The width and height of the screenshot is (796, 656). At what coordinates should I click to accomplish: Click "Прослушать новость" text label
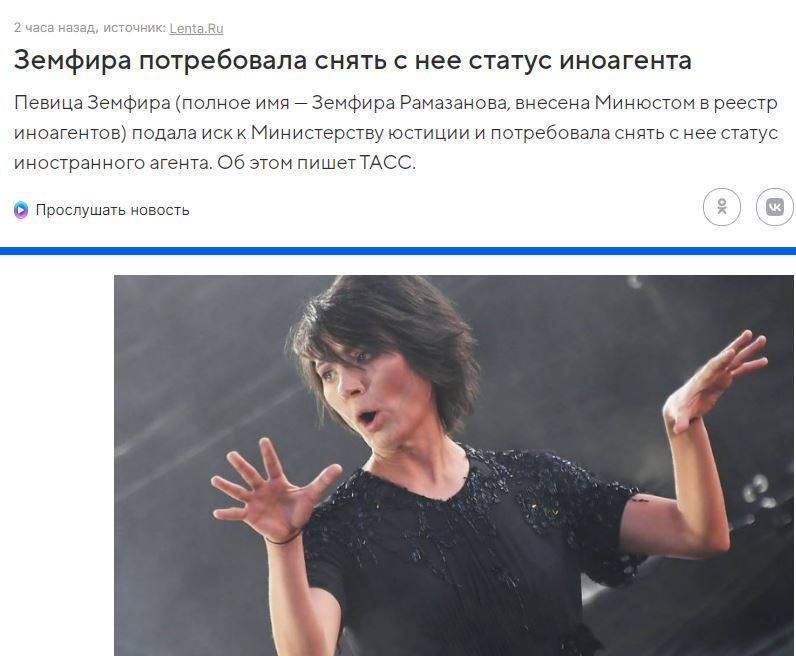pos(112,210)
